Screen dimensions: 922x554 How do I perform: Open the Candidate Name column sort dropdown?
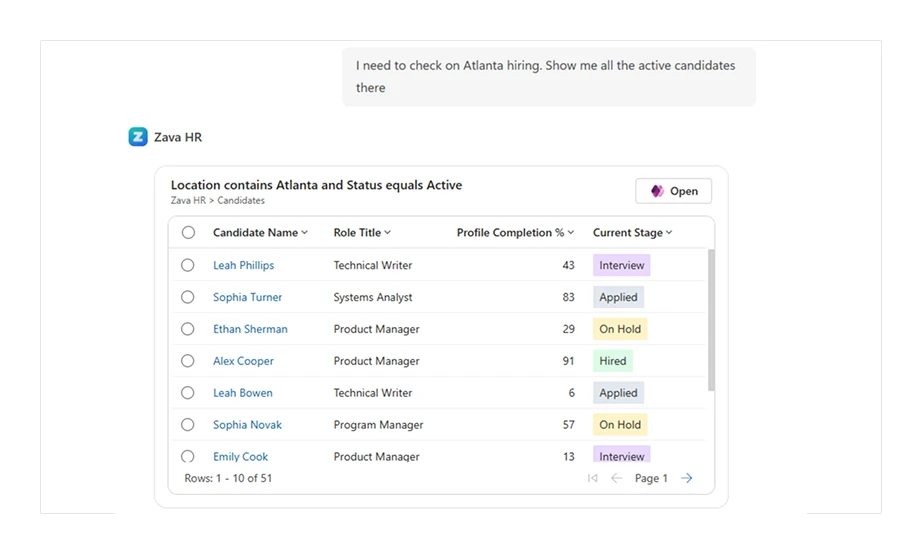(x=305, y=233)
